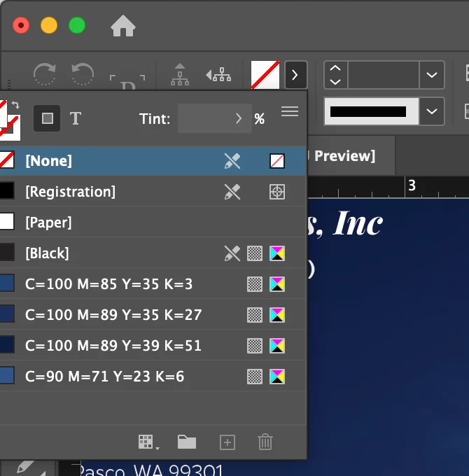Select the [Paper] swatch
The image size is (469, 476).
pyautogui.click(x=152, y=223)
